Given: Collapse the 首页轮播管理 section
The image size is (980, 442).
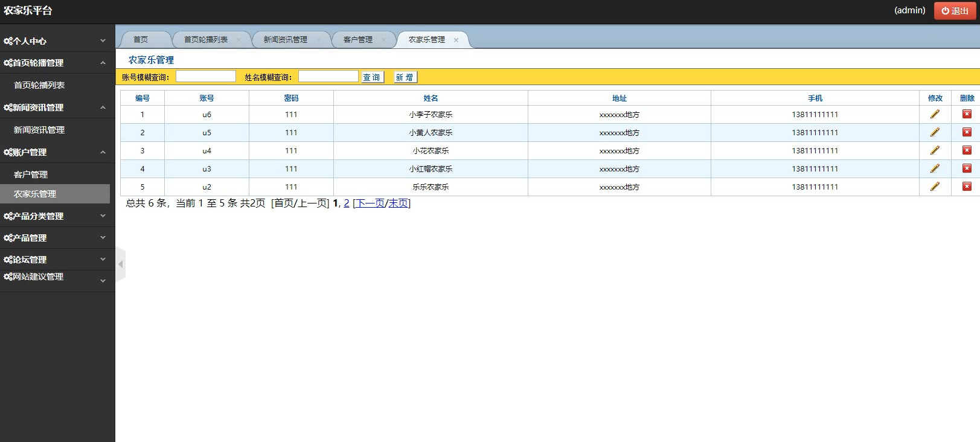Looking at the screenshot, I should (x=57, y=63).
